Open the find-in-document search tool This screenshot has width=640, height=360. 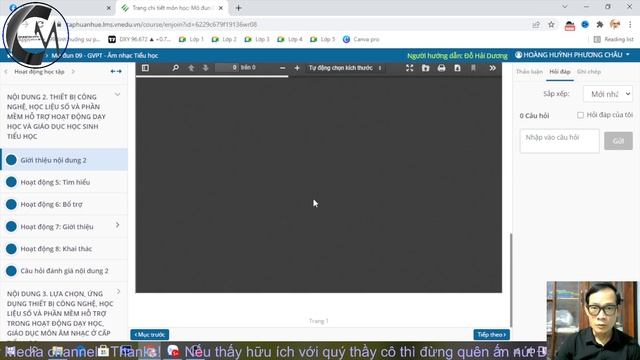[x=176, y=68]
